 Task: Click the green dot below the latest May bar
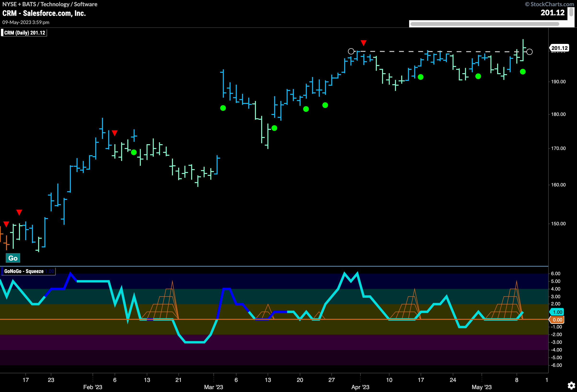pos(523,72)
